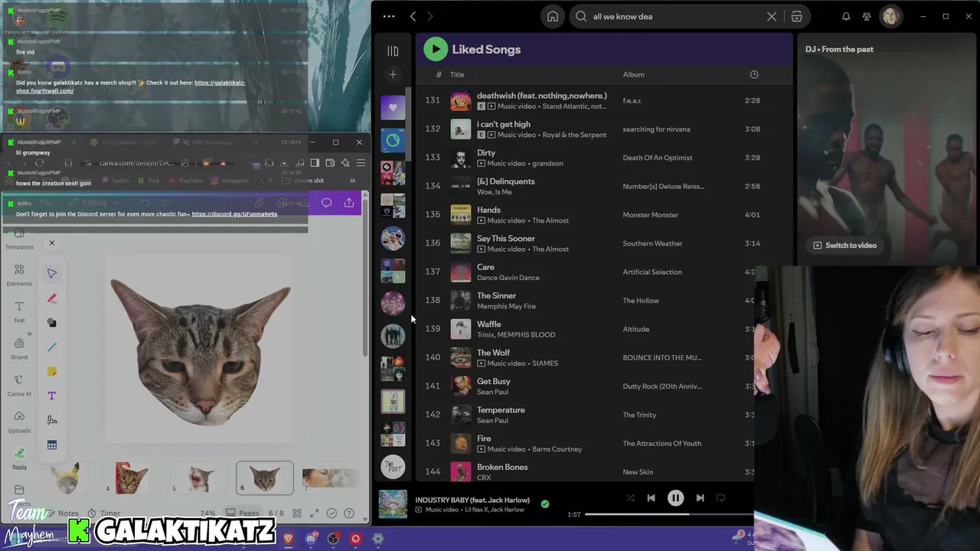Toggle liked checkmark for INDUSTRY BABY
The width and height of the screenshot is (980, 551).
tap(544, 504)
